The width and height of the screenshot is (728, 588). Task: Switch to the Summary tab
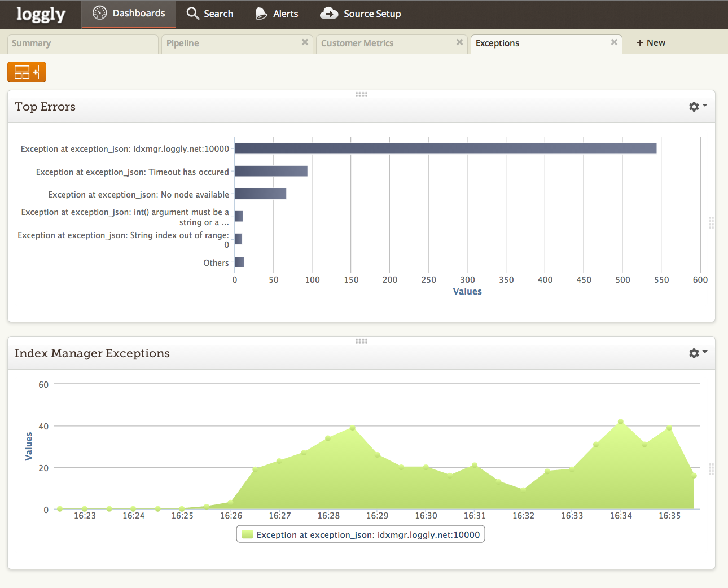point(32,43)
